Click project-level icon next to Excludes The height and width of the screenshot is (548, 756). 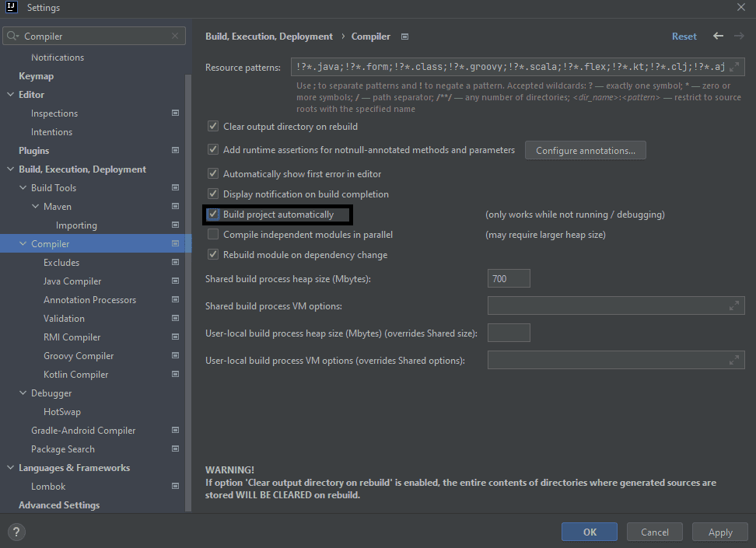[176, 262]
